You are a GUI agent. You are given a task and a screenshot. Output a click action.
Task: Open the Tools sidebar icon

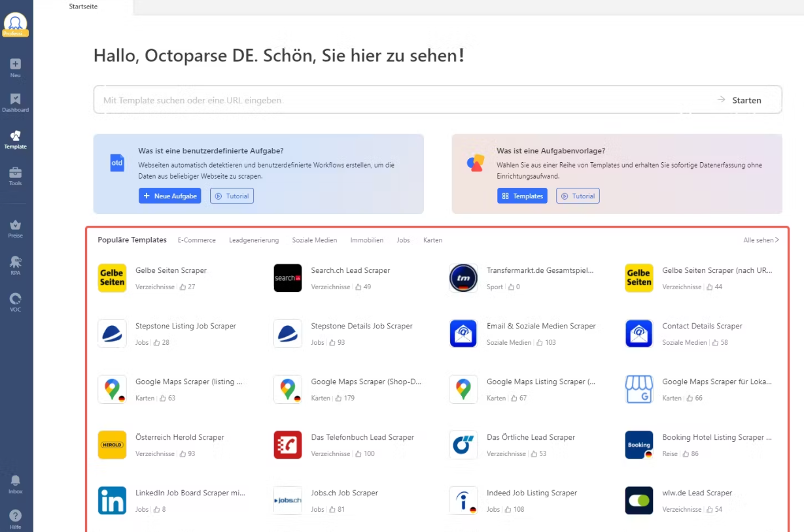(16, 172)
